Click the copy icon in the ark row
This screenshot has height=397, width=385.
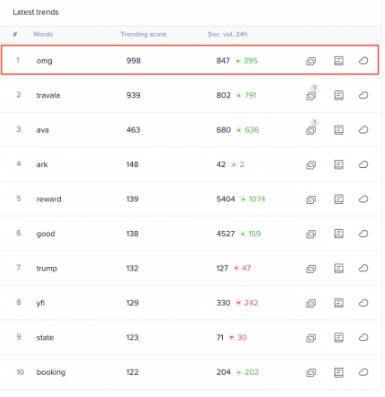(311, 165)
